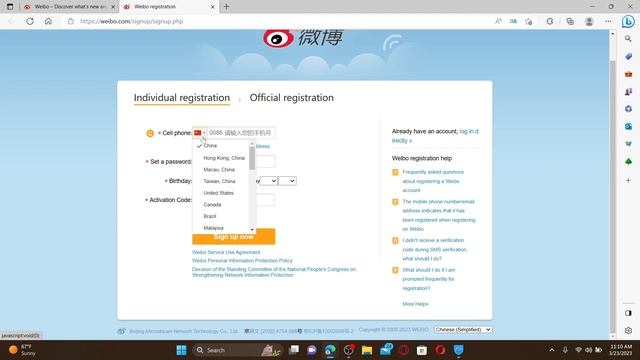Switch to Individual registration tab

point(182,98)
